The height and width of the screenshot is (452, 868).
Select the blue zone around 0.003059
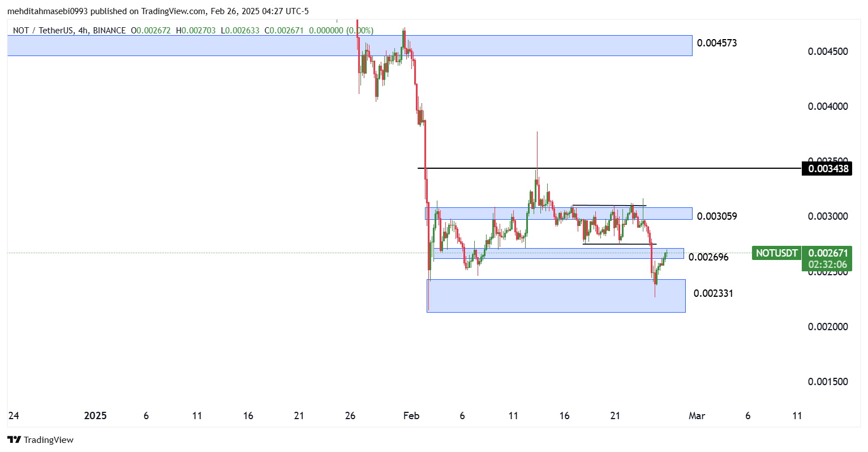click(558, 214)
